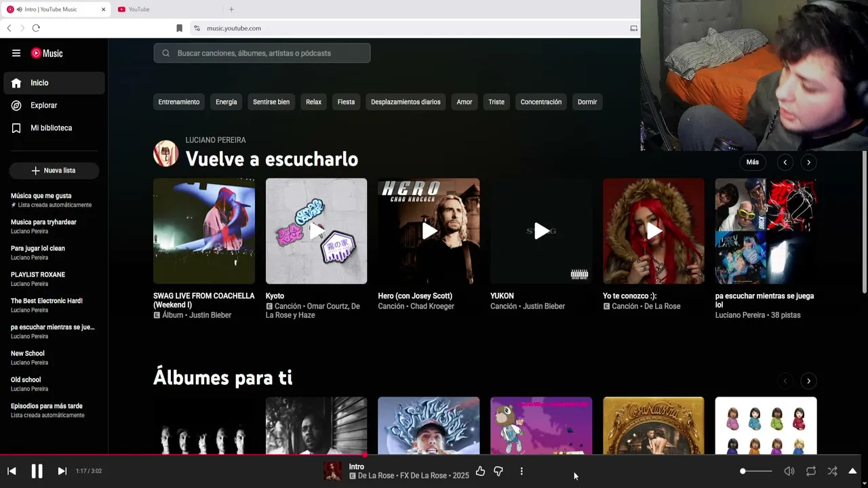The height and width of the screenshot is (488, 868).
Task: Select the Concentración mood chip
Action: click(x=541, y=102)
